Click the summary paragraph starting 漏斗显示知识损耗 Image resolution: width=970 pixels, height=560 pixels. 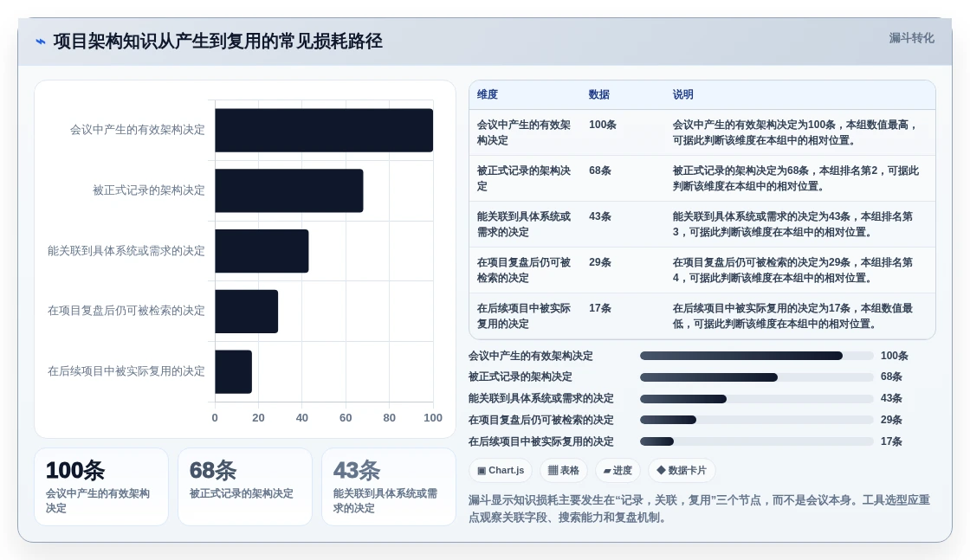tap(699, 509)
